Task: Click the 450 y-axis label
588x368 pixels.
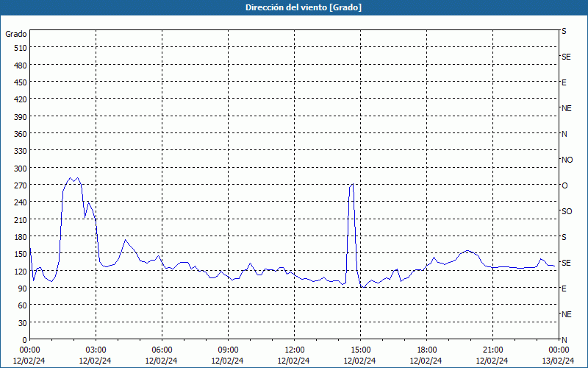Action: (x=21, y=82)
